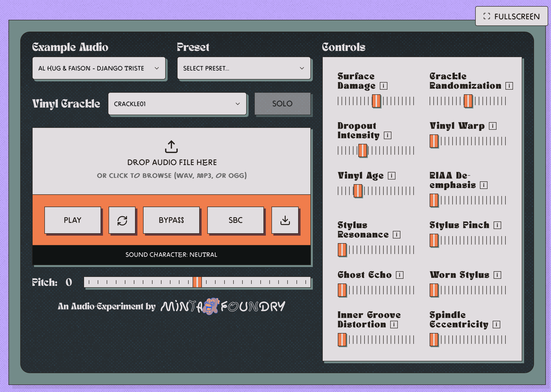Screen dimensions: 551x392
Task: Click the upload arrow icon
Action: point(171,146)
